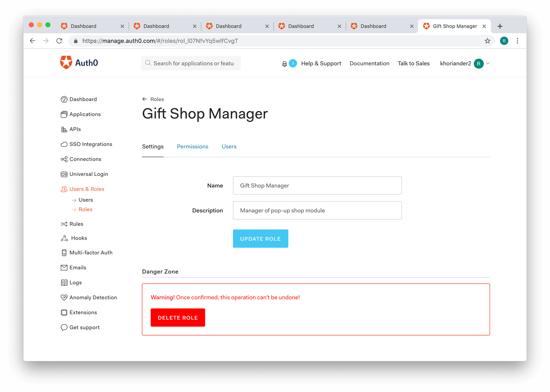Click the Dashboard sidebar icon
The width and height of the screenshot is (550, 392).
coord(64,99)
